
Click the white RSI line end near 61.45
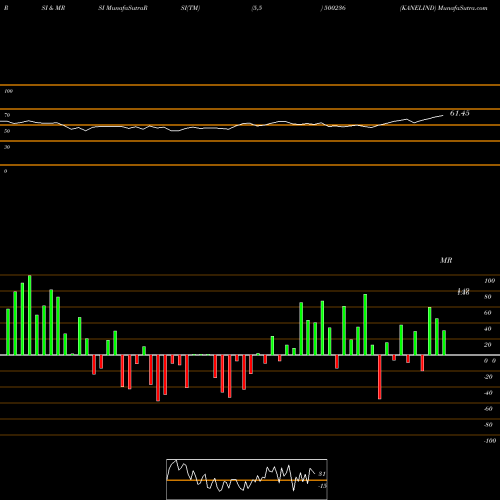pos(442,116)
